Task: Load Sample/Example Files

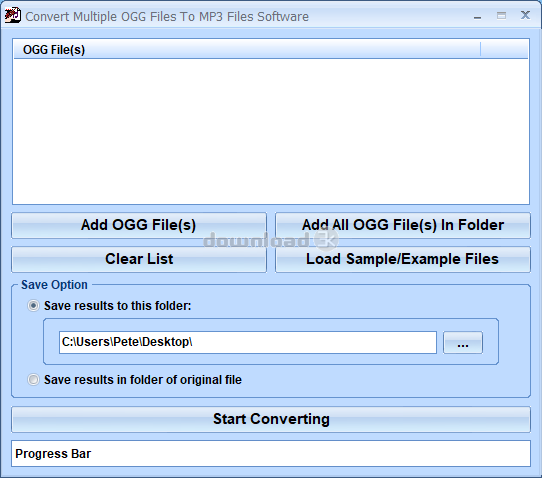Action: click(x=403, y=259)
